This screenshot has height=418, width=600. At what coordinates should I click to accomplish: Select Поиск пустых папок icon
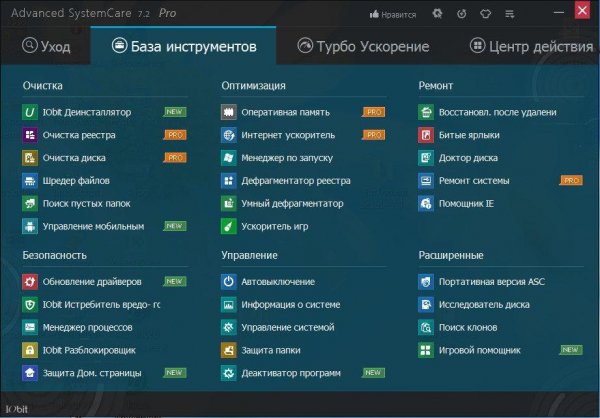point(30,203)
